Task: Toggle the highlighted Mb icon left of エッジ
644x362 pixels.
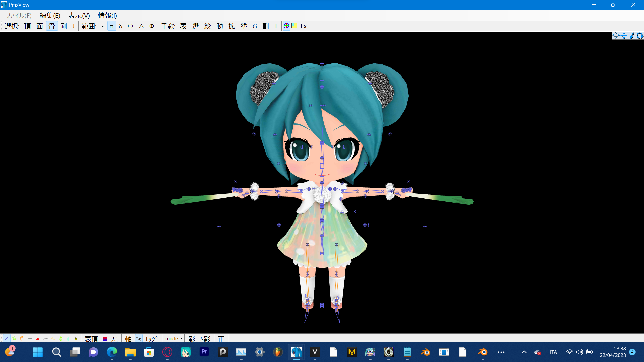Action: [x=139, y=339]
